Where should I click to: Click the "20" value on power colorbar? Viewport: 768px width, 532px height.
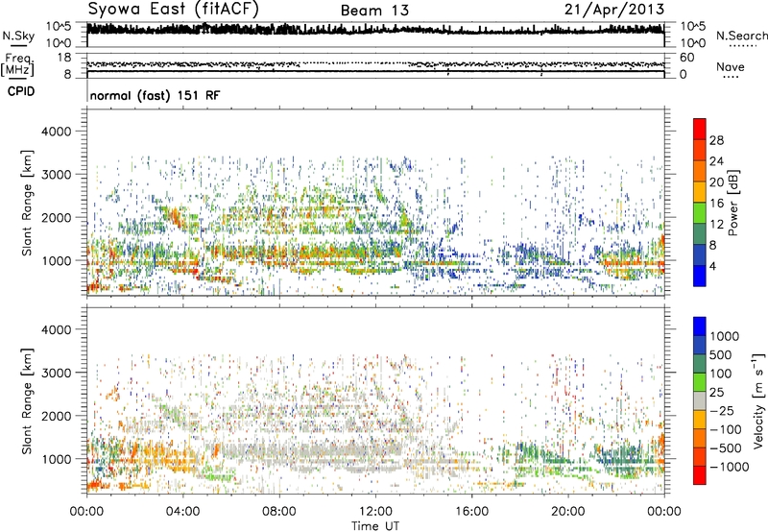point(716,182)
